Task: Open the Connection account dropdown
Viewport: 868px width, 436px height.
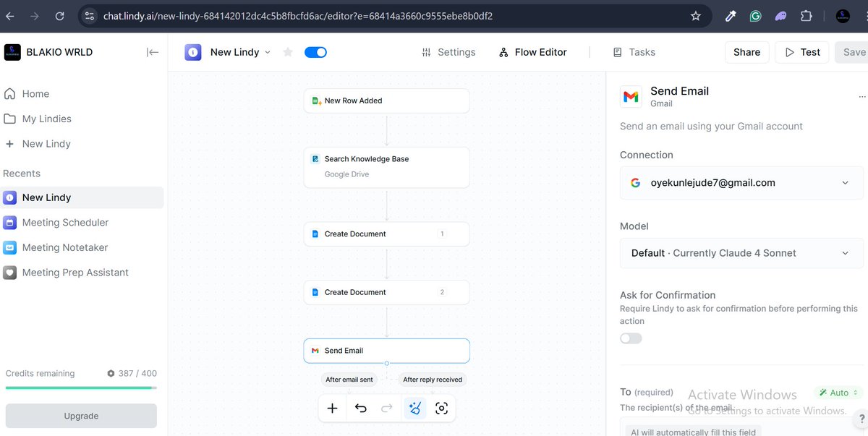Action: tap(741, 183)
